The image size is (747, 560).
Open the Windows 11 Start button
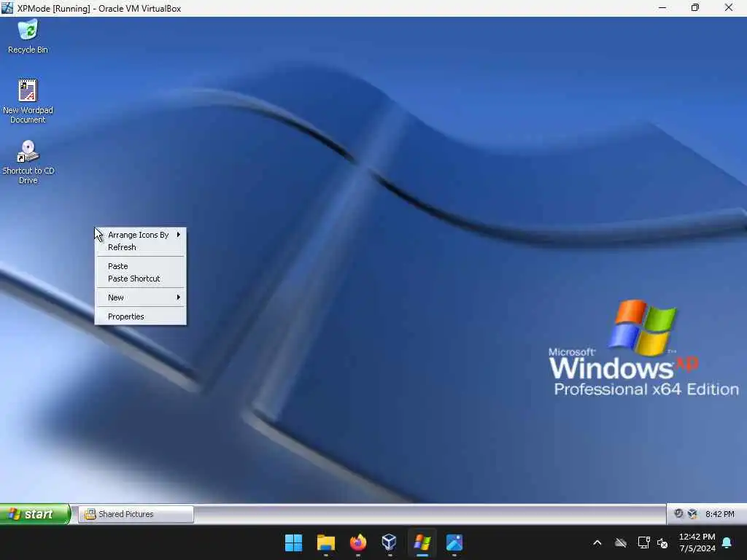[x=293, y=542]
